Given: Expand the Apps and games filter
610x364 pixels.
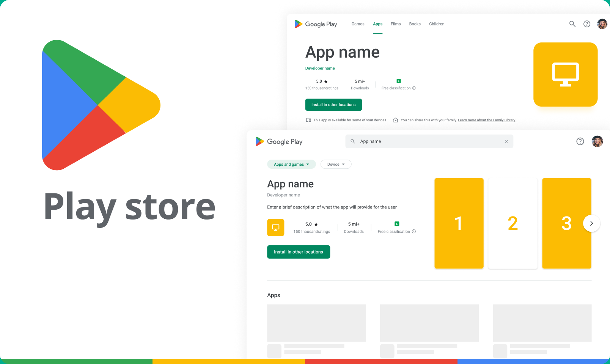Looking at the screenshot, I should 291,164.
